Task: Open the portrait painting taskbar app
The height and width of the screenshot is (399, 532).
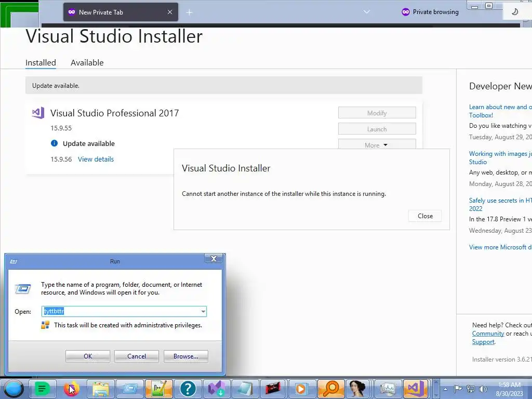Action: tap(358, 389)
